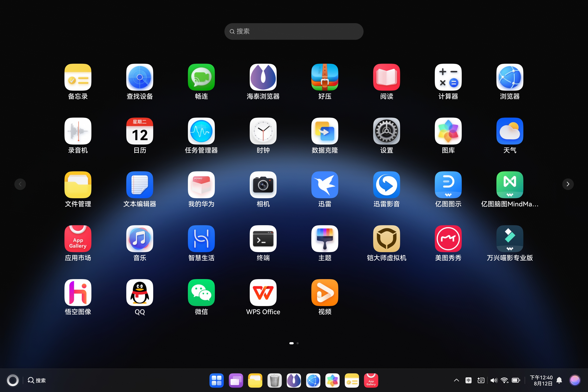Check the 天气 weather app
The image size is (588, 392).
coord(510,131)
